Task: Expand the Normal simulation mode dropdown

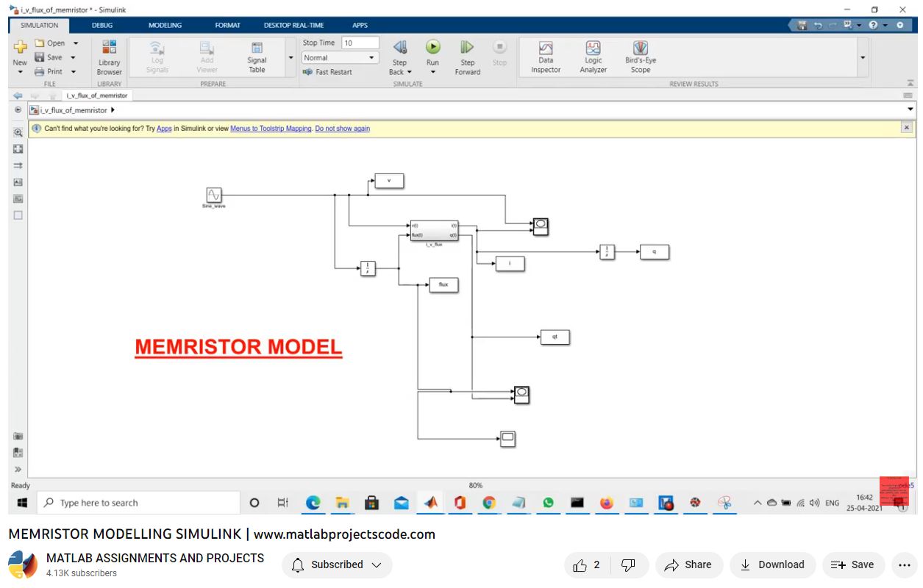Action: click(371, 57)
